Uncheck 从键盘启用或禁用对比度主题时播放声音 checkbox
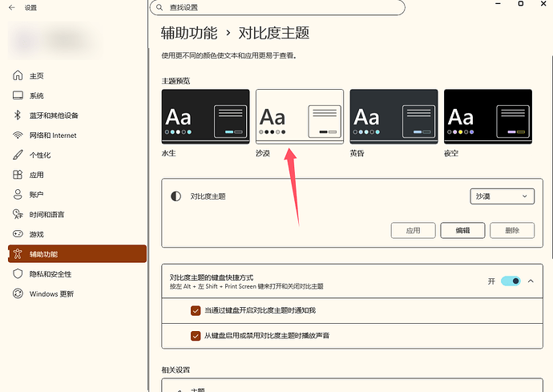The width and height of the screenshot is (553, 392). coord(196,336)
